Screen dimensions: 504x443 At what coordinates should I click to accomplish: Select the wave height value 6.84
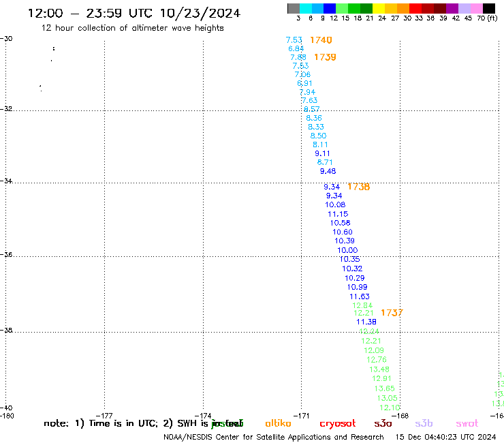click(296, 48)
